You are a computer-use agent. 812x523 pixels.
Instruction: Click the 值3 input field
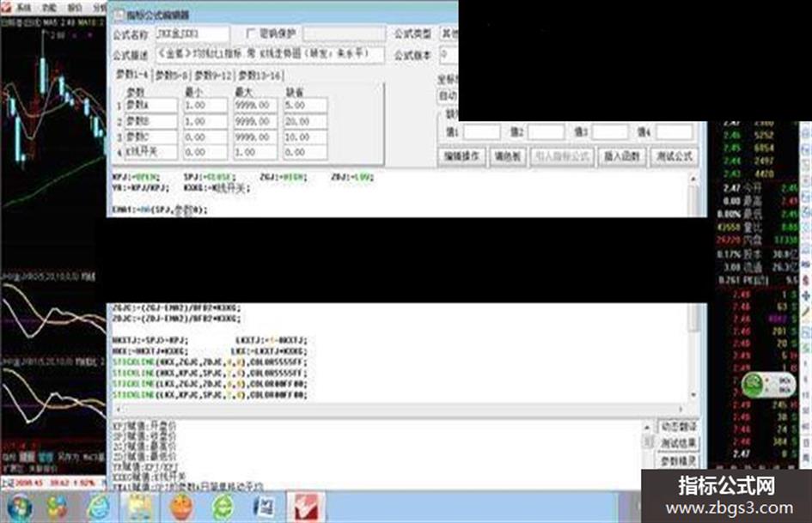(x=610, y=132)
